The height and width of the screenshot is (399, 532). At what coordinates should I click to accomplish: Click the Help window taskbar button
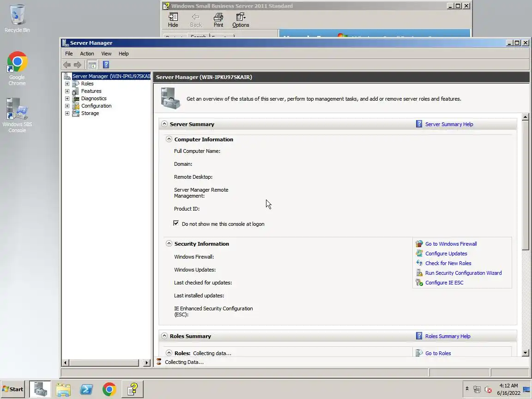pyautogui.click(x=133, y=389)
